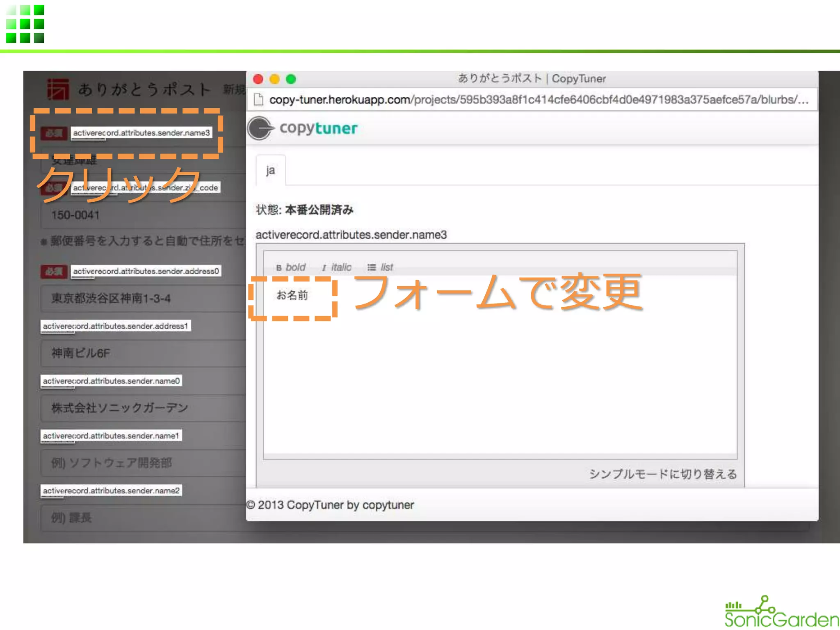The width and height of the screenshot is (840, 630).
Task: Click the sender.address0 key label in background page
Action: [146, 271]
